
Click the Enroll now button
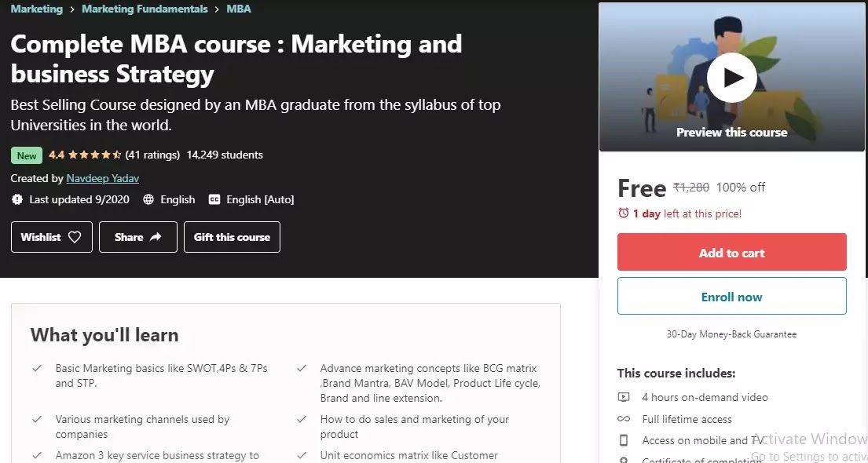tap(731, 297)
